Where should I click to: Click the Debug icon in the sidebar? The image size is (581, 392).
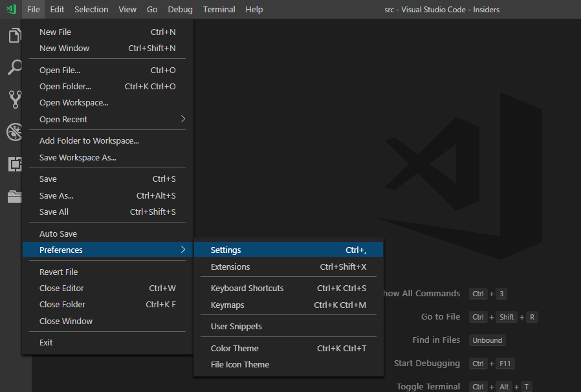(x=14, y=131)
